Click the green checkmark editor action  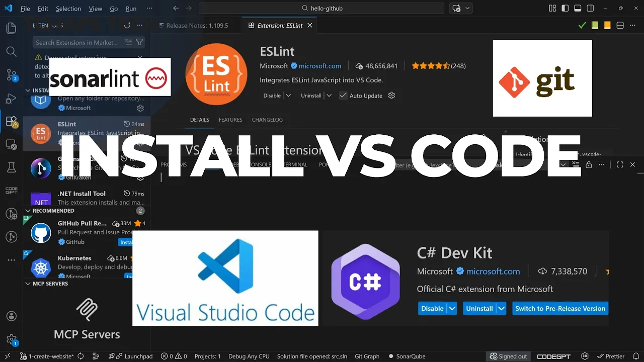pos(582,25)
